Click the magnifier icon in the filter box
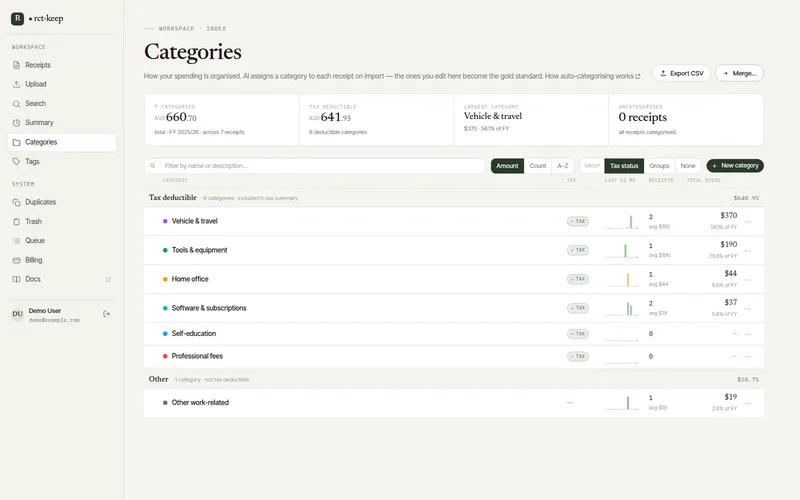Viewport: 800px width, 500px height. coord(153,166)
